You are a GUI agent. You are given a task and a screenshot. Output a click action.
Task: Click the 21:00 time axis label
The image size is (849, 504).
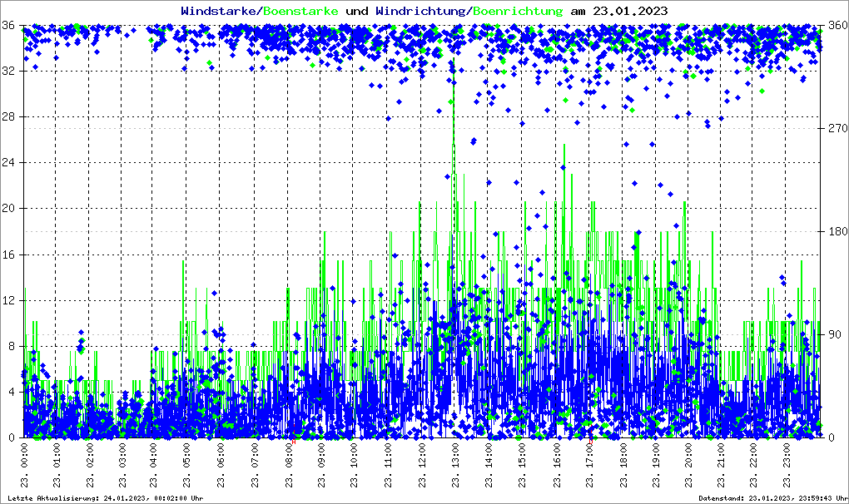click(x=721, y=465)
